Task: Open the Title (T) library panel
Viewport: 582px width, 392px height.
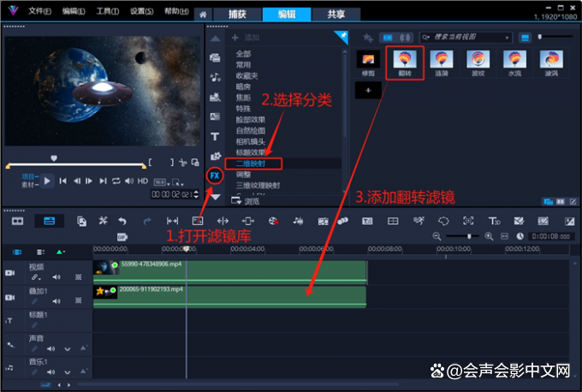Action: point(215,137)
